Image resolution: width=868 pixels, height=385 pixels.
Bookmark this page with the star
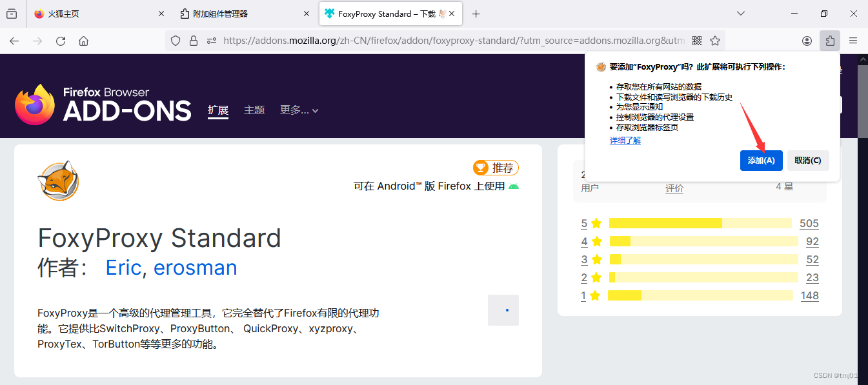point(715,41)
